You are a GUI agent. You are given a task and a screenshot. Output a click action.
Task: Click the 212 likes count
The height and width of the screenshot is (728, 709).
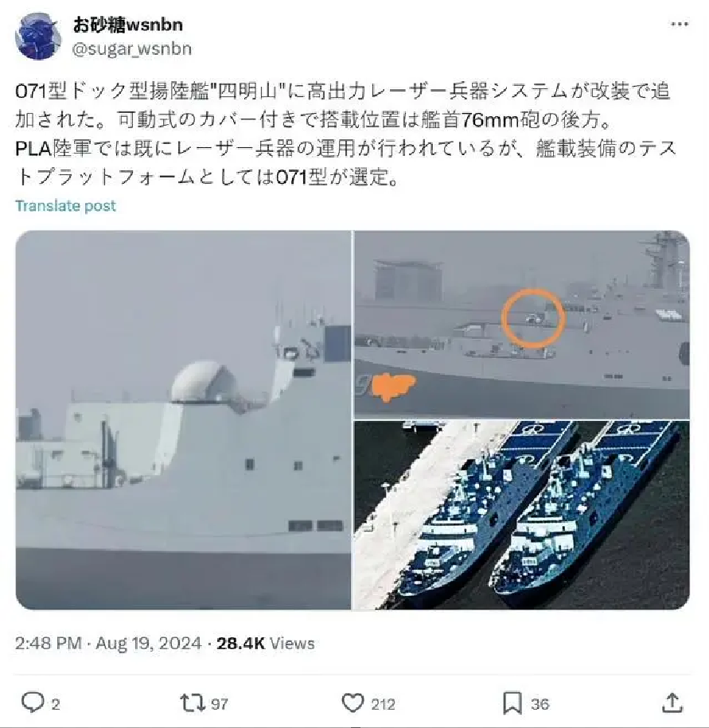coord(383,704)
